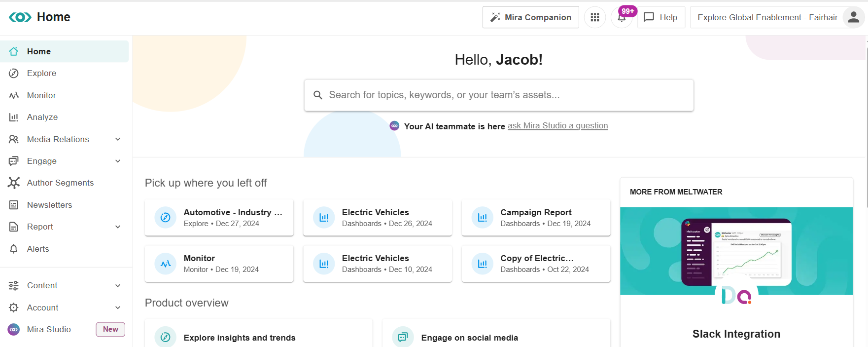Click the Account gear icon in sidebar

coord(14,308)
